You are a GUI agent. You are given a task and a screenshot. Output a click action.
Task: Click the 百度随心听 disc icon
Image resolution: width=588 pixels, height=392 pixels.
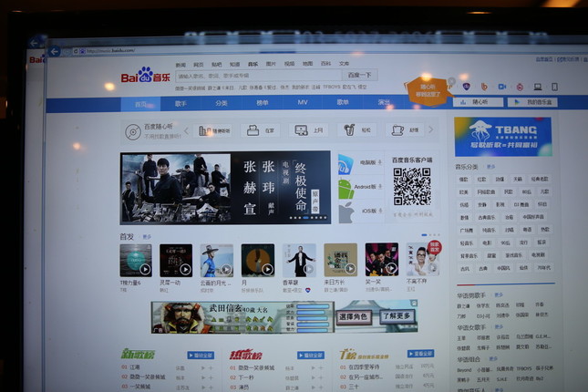[132, 131]
